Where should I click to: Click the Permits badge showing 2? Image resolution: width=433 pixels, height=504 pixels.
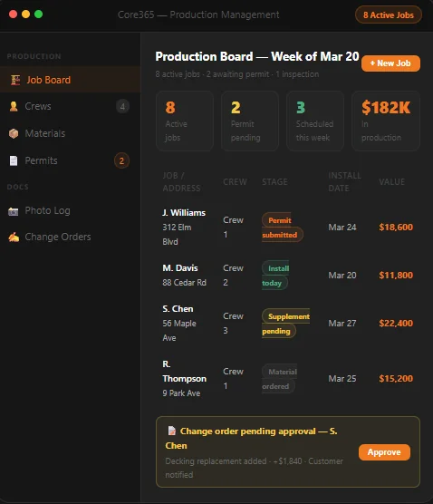[121, 160]
